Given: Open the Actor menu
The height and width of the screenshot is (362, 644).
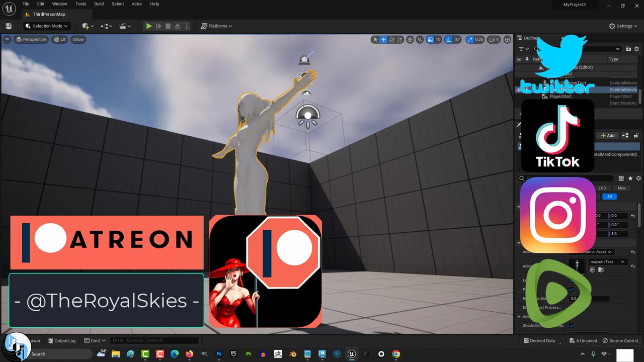Looking at the screenshot, I should pyautogui.click(x=137, y=4).
